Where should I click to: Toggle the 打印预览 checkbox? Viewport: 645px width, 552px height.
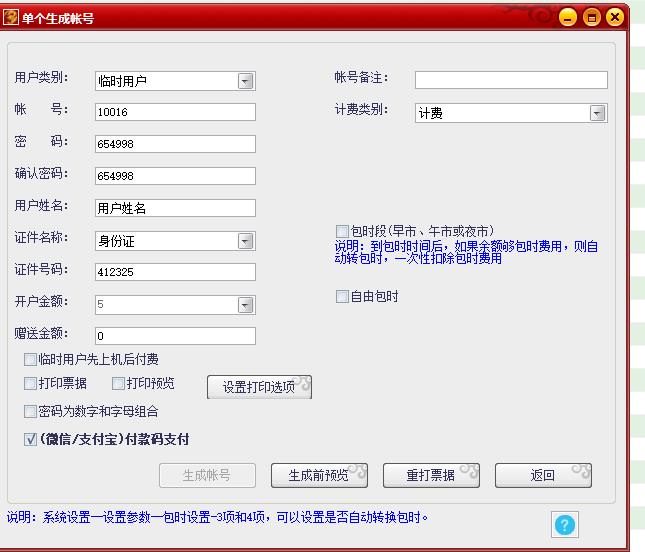118,383
